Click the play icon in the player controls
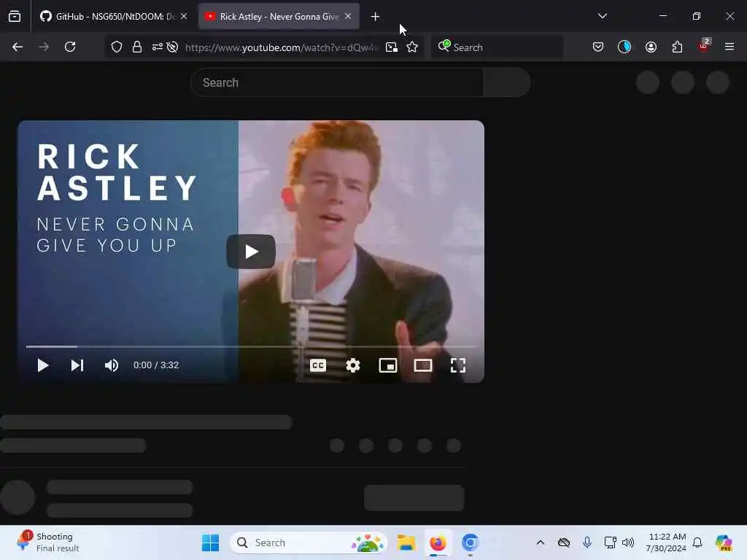This screenshot has width=747, height=560. [x=43, y=365]
